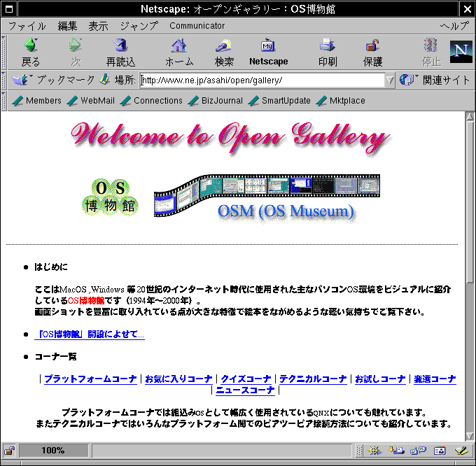Click the scrollbar down arrow

tap(470, 437)
